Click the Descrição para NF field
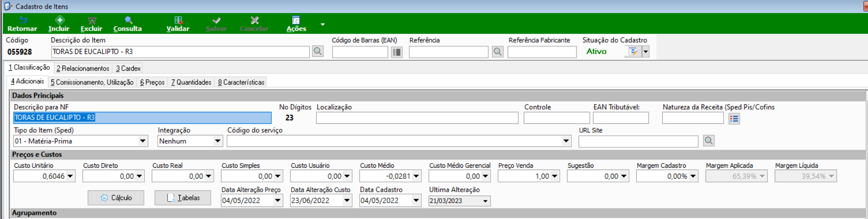The width and height of the screenshot is (868, 219). [143, 117]
